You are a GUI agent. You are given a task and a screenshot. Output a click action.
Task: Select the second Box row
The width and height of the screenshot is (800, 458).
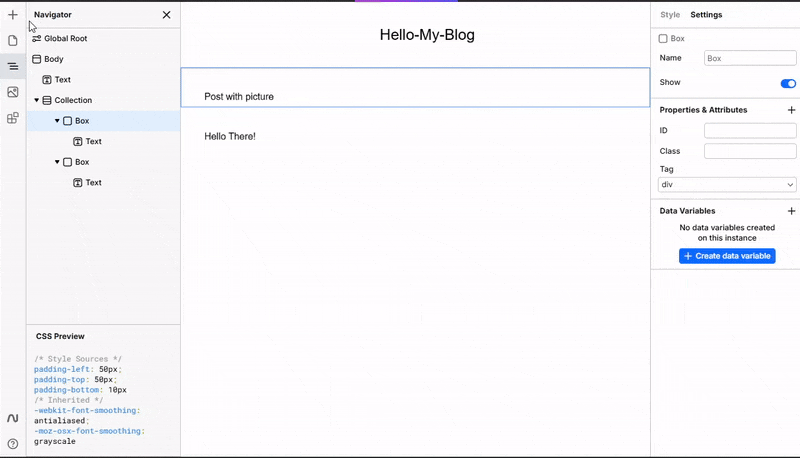(x=103, y=162)
